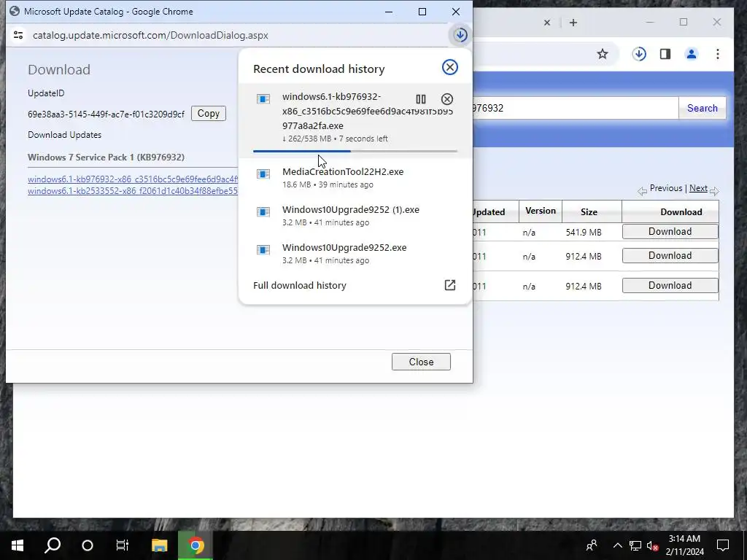Click the downloads icon in the popup window's address bar
Image resolution: width=747 pixels, height=560 pixels.
point(460,35)
